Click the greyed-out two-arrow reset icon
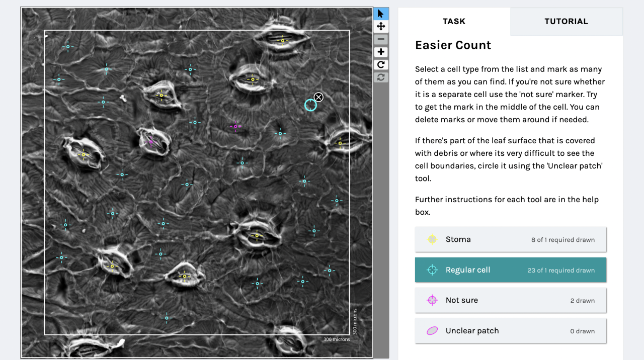This screenshot has height=360, width=644. pyautogui.click(x=381, y=77)
